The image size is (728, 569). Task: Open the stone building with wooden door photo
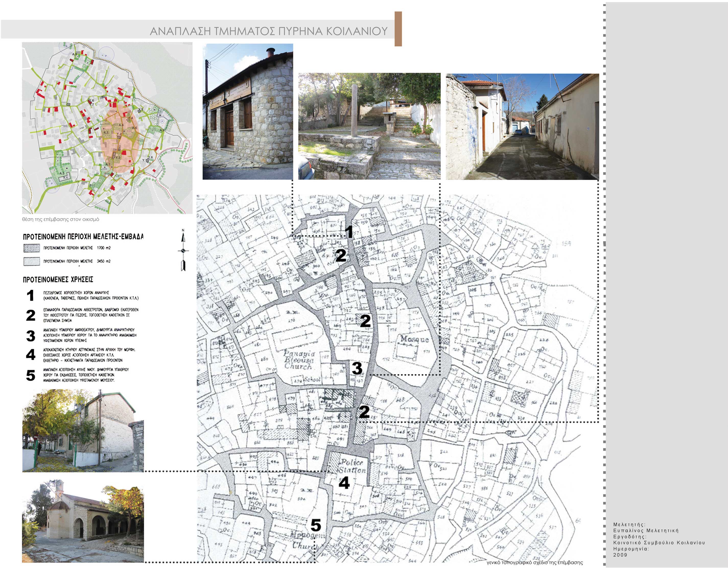(248, 112)
